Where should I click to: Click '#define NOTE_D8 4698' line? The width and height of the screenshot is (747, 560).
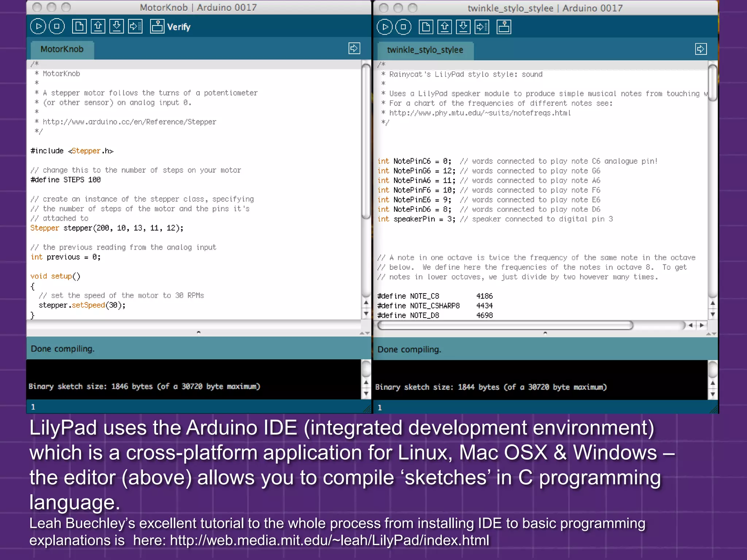click(435, 315)
